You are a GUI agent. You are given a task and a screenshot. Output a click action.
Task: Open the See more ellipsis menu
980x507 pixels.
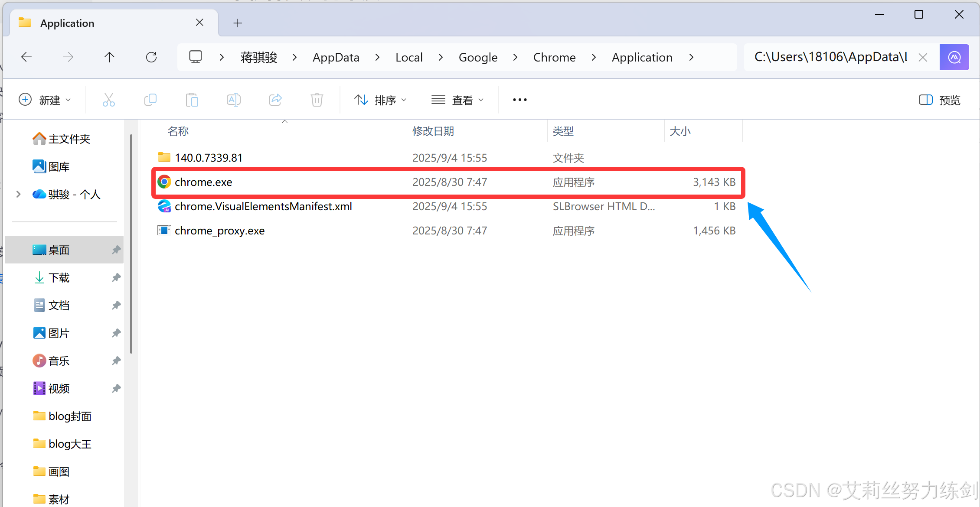tap(519, 100)
